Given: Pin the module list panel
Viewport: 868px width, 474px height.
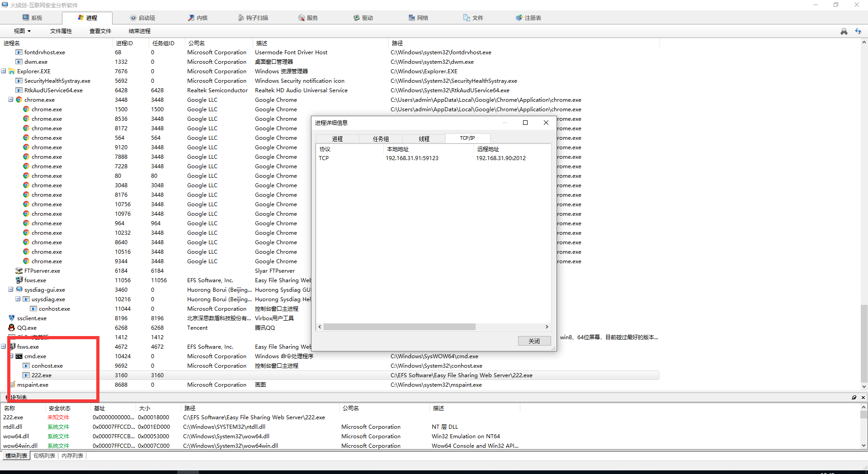Looking at the screenshot, I should tap(854, 398).
